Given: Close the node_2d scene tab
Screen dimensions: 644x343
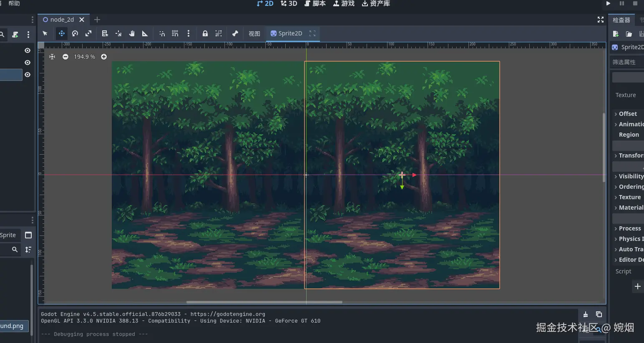Looking at the screenshot, I should 82,20.
